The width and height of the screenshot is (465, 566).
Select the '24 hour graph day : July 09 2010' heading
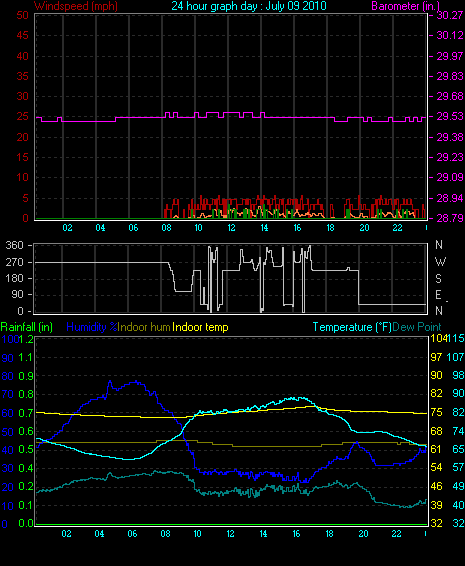(249, 6)
